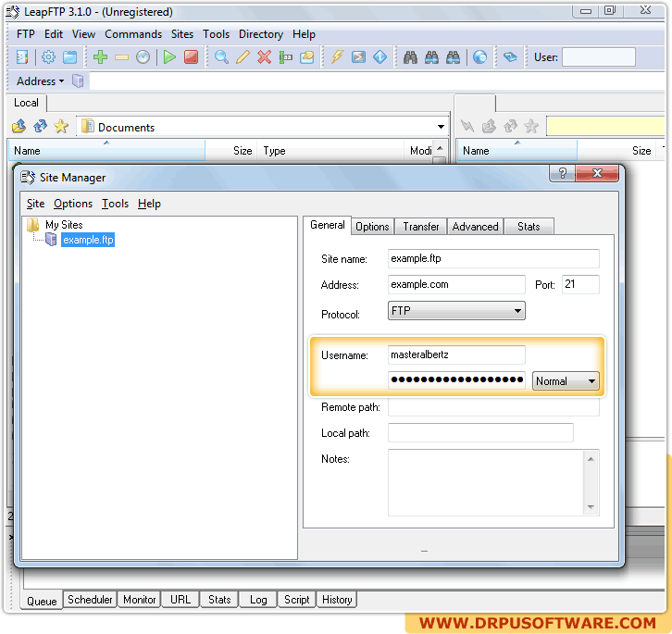Switch to the Scheduler bottom tab

(x=90, y=600)
